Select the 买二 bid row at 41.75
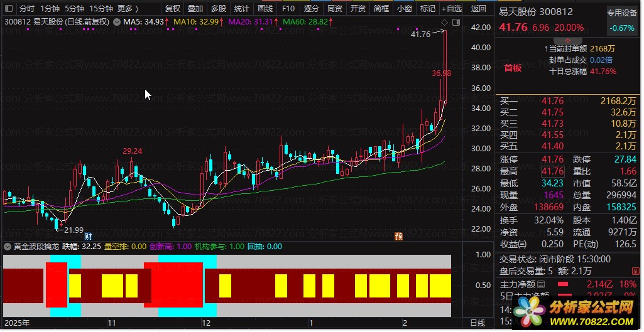This screenshot has width=644, height=332. click(568, 112)
